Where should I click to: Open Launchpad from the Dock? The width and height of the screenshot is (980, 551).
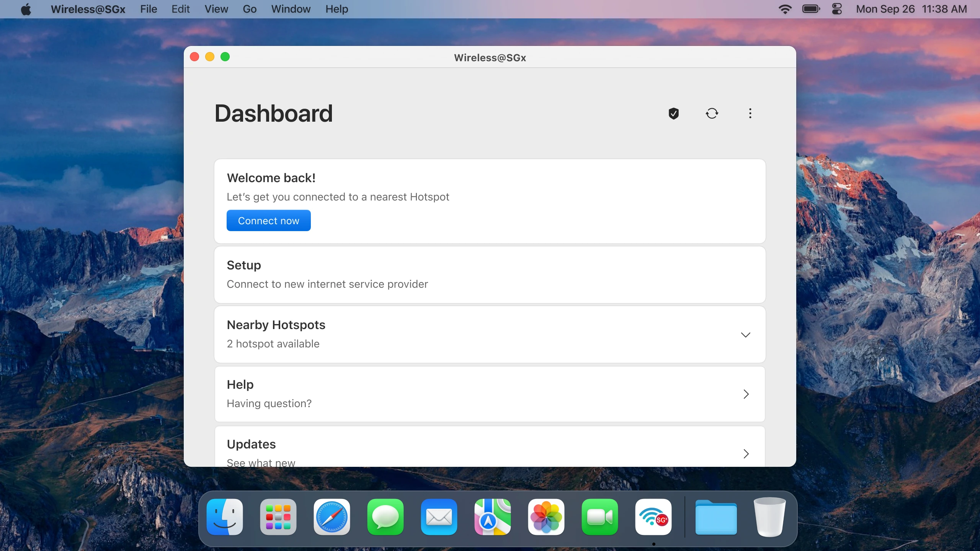pyautogui.click(x=278, y=517)
